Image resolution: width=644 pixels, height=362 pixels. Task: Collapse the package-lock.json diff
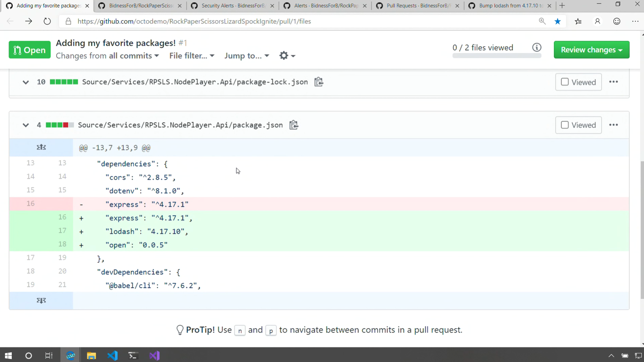coord(26,82)
